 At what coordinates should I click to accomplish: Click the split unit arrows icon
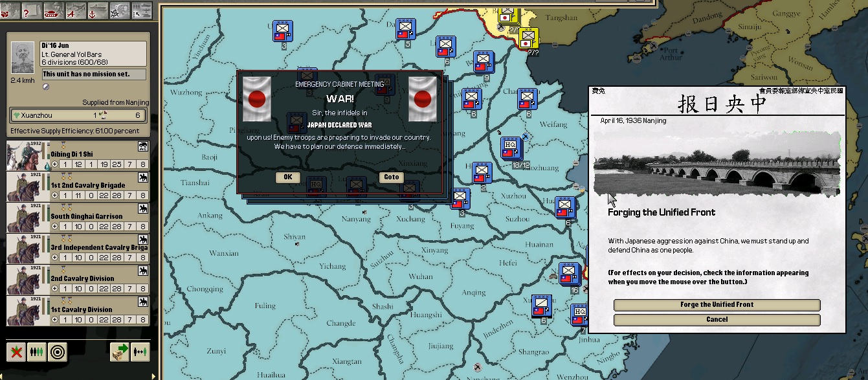[140, 352]
